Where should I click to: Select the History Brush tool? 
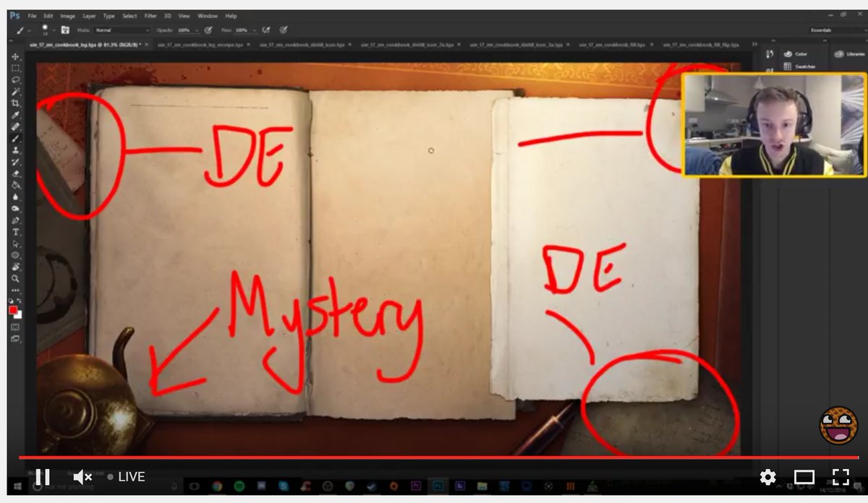click(16, 162)
